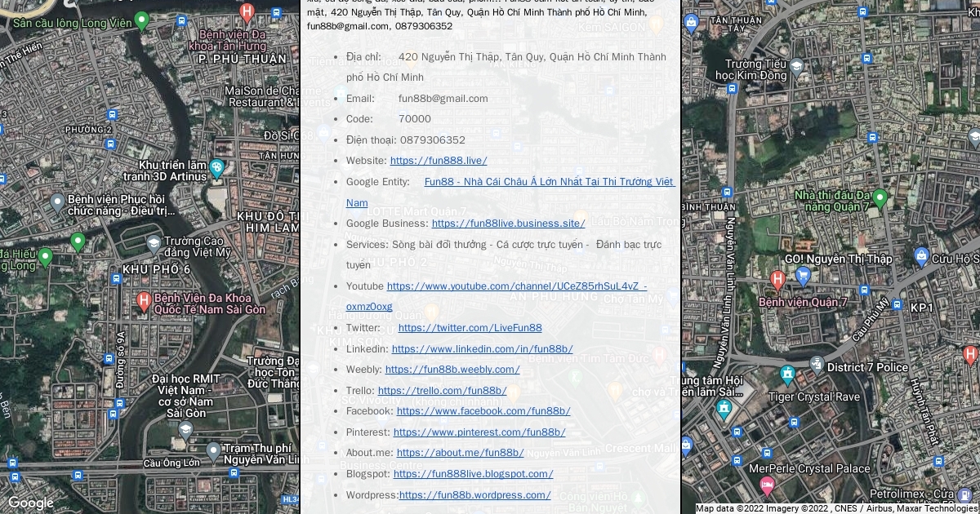This screenshot has height=514, width=980.
Task: Open the Wordpress fun88b blog link
Action: 474,495
